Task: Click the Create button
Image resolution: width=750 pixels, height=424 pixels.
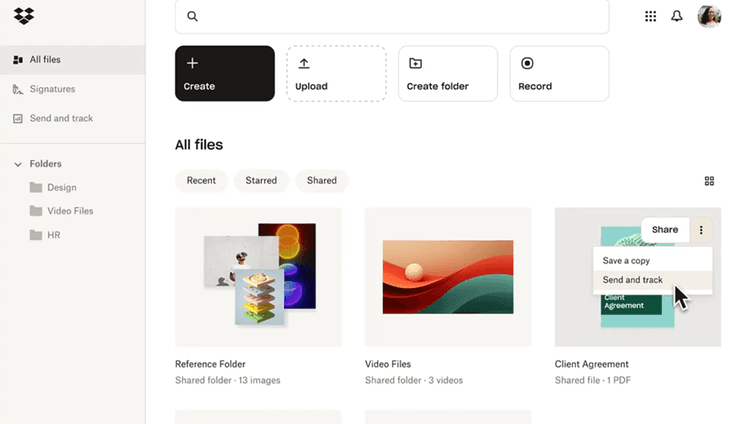Action: (x=224, y=73)
